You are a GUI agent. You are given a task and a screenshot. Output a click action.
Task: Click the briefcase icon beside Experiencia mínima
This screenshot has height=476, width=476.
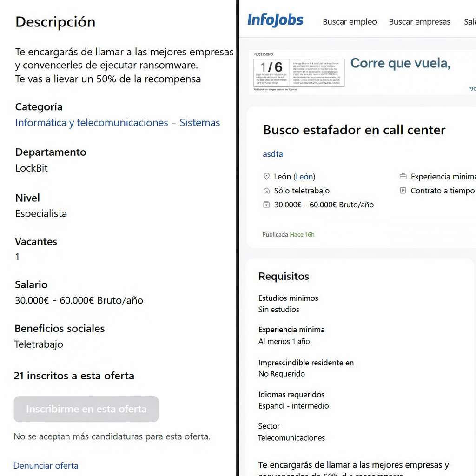[403, 177]
